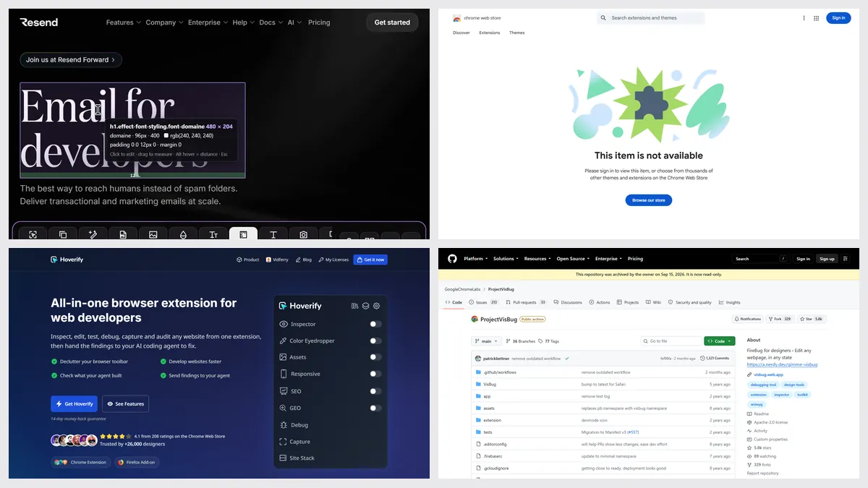Open the Platform dropdown on GitHub
Viewport: 868px width, 488px height.
[x=475, y=259]
